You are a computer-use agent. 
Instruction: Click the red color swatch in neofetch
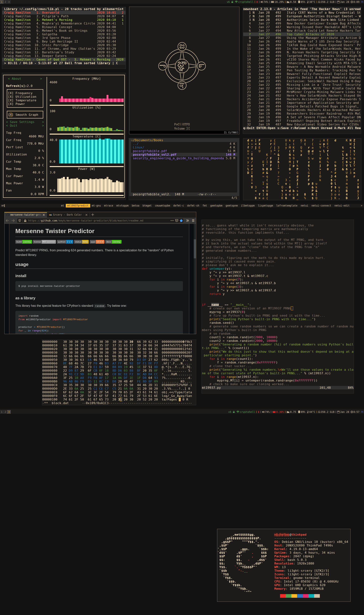(282, 596)
